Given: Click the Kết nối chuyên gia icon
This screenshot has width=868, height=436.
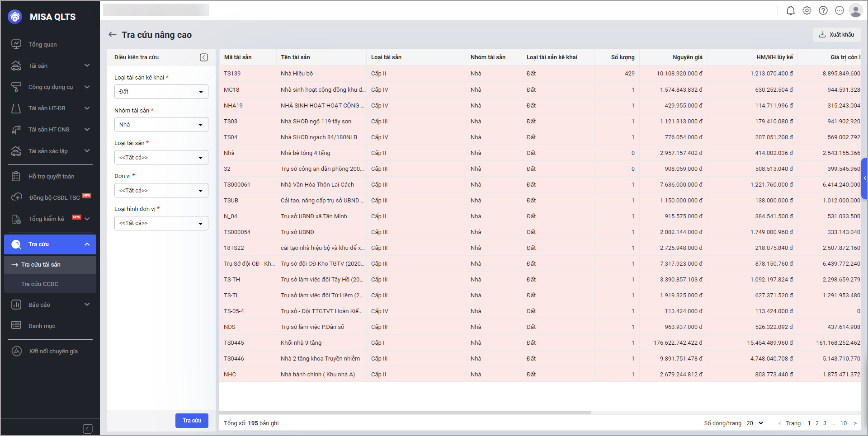Looking at the screenshot, I should (x=17, y=351).
